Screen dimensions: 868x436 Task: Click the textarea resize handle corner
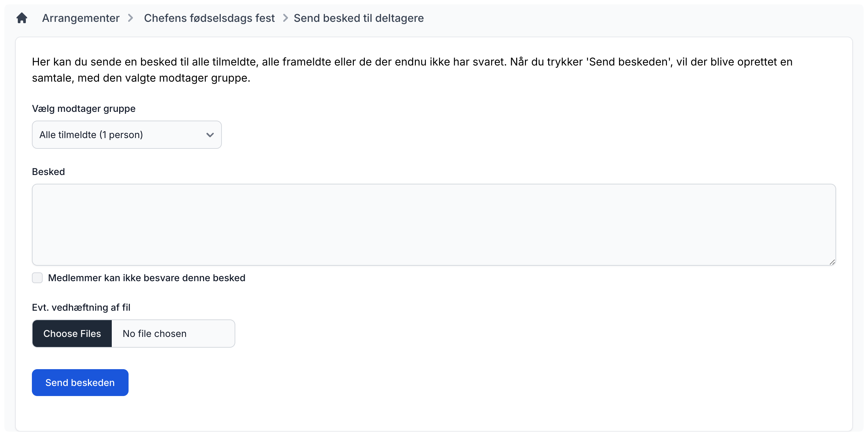(x=832, y=262)
